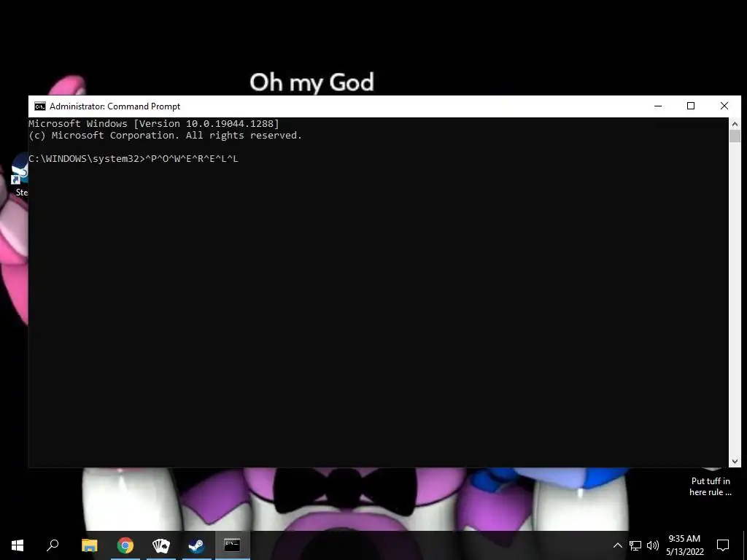Launch Google Chrome from the taskbar
The image size is (747, 560).
point(125,545)
